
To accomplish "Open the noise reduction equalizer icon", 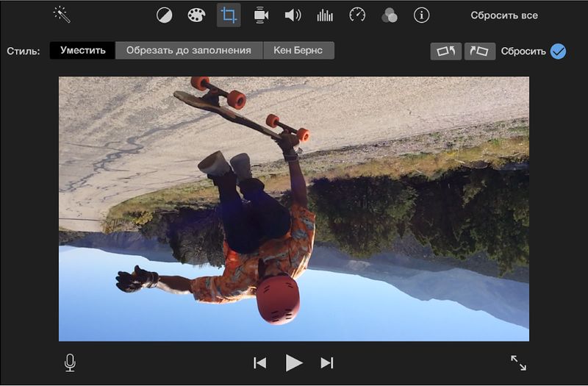I will pos(325,15).
